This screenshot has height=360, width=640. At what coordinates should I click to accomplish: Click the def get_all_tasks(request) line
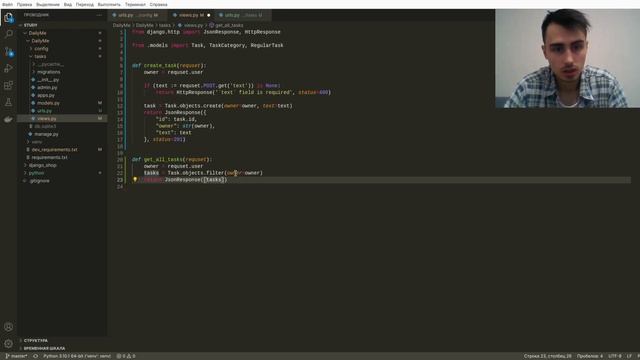tap(172, 160)
